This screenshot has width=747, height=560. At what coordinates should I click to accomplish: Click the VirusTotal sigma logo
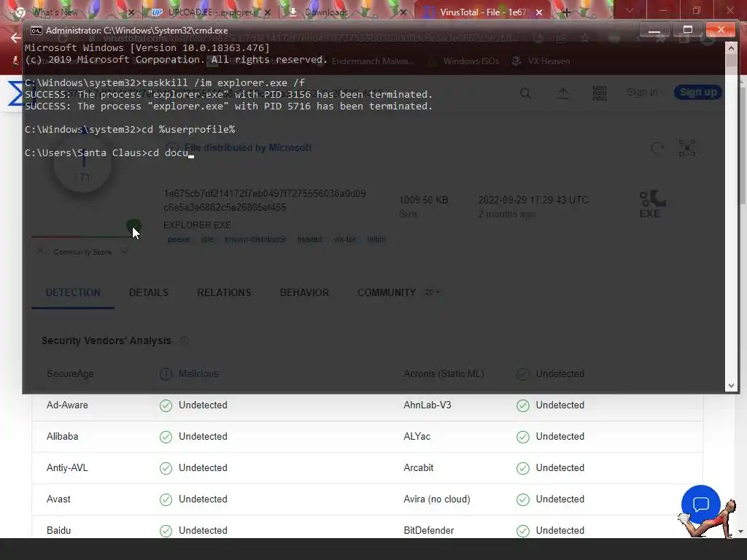point(15,93)
